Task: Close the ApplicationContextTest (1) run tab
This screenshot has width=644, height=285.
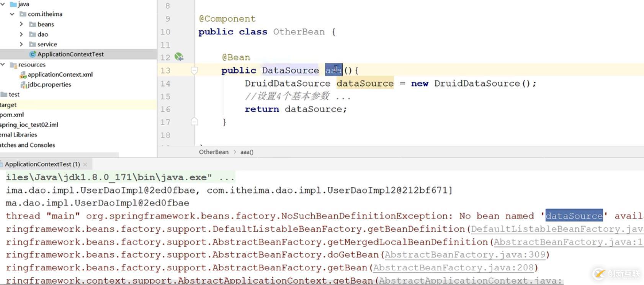Action: pyautogui.click(x=85, y=165)
